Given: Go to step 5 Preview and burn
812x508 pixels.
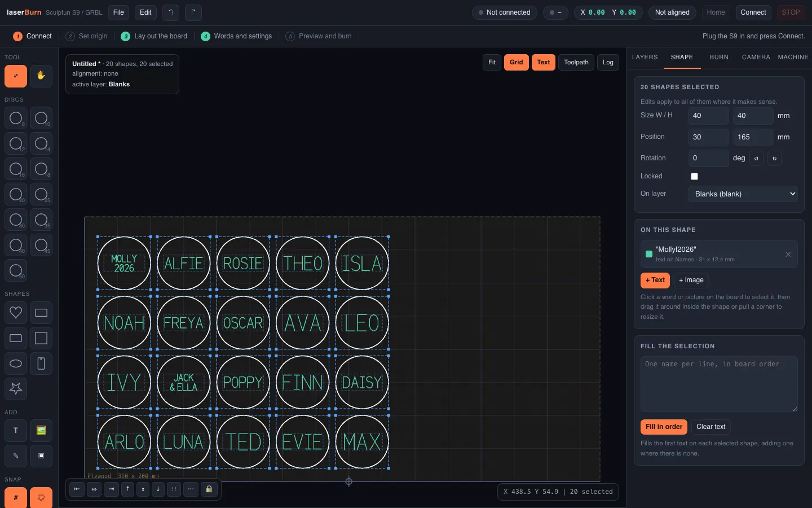Looking at the screenshot, I should (319, 36).
